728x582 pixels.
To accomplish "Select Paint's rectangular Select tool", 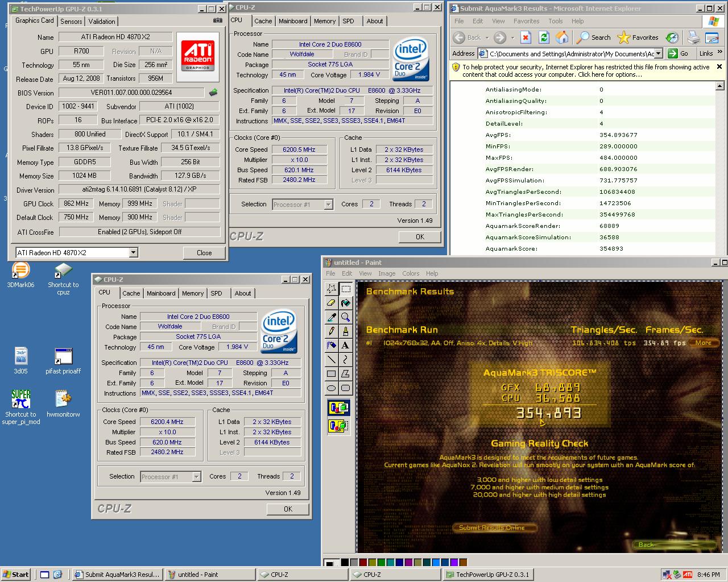I will pyautogui.click(x=345, y=289).
